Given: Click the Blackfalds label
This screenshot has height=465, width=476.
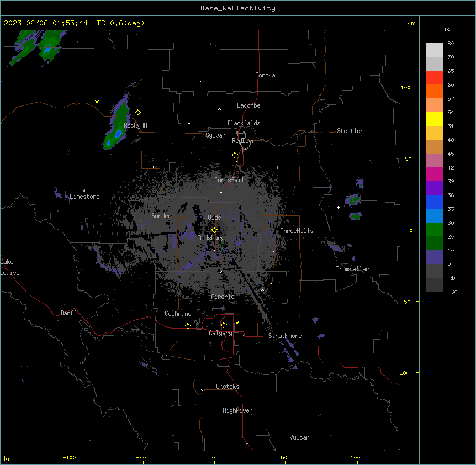Looking at the screenshot, I should [x=244, y=123].
